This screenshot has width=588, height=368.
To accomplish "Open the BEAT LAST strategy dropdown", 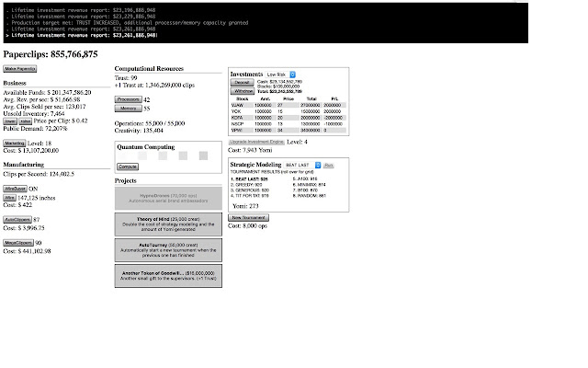I will [302, 165].
